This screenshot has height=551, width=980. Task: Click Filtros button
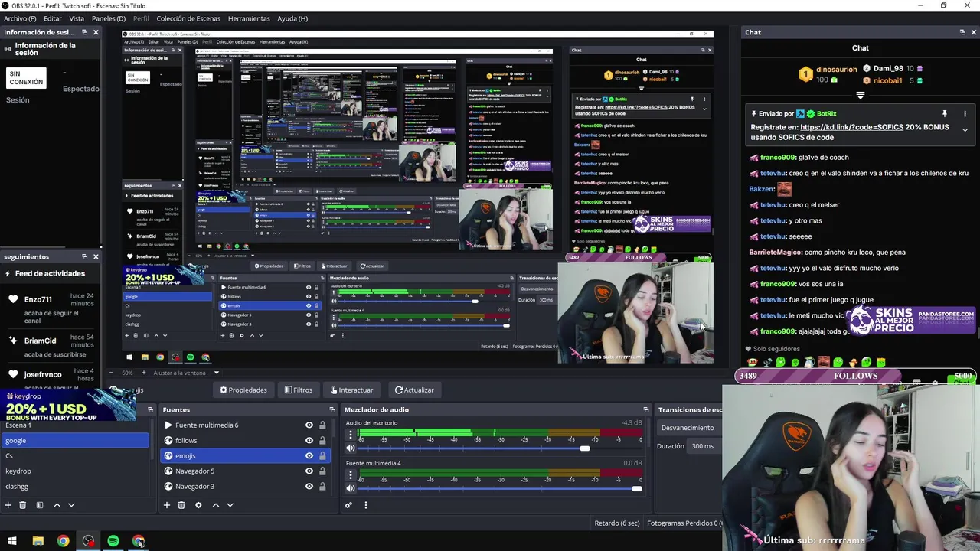[299, 390]
